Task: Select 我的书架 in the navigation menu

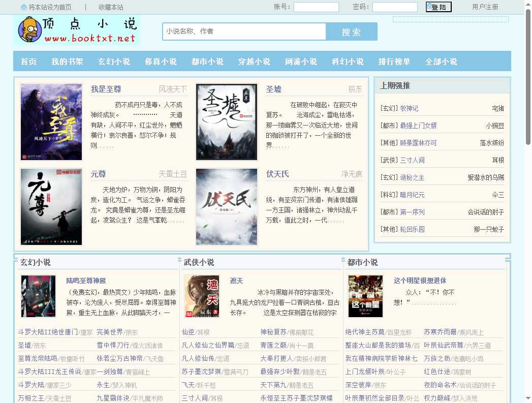Action: (x=67, y=61)
